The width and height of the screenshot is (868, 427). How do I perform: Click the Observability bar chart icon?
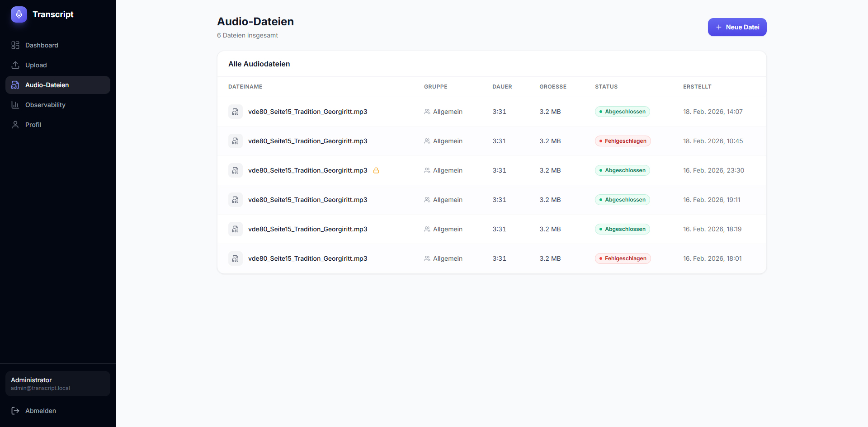pos(15,105)
